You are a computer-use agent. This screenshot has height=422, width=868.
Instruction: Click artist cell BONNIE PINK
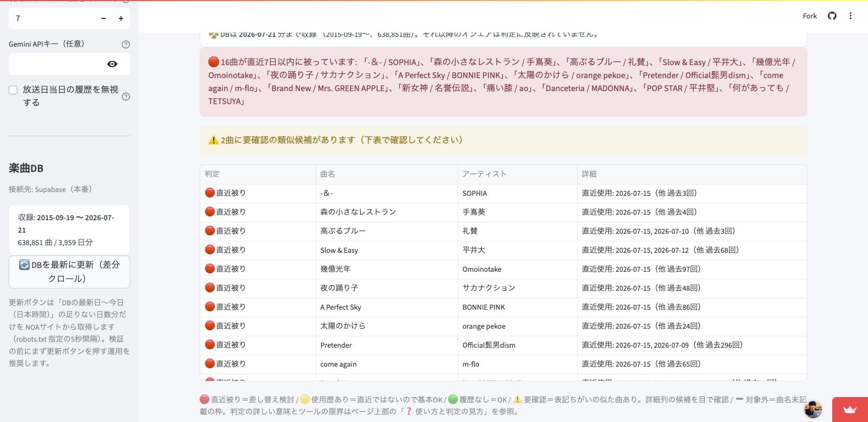tap(518, 307)
